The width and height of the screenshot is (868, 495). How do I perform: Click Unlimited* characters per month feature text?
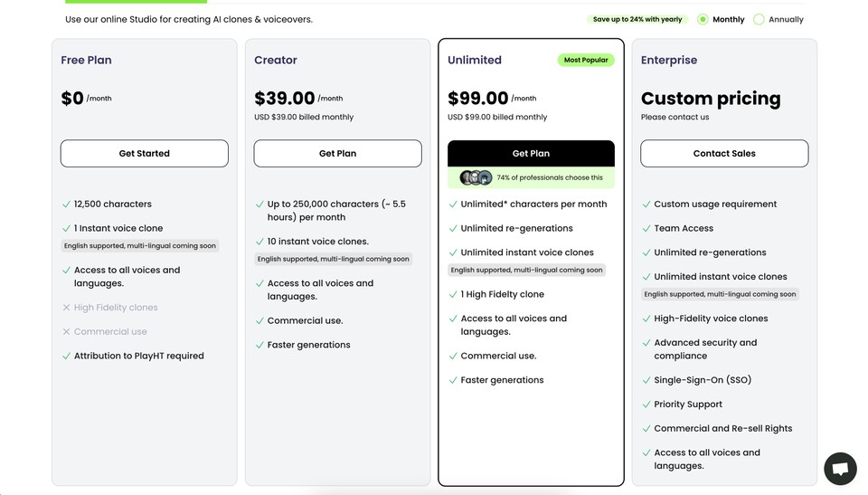click(533, 204)
